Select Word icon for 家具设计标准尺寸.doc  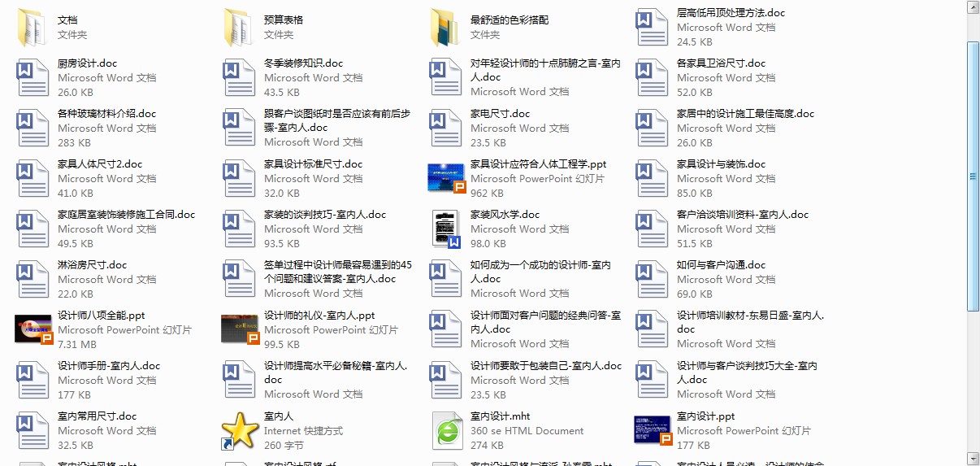point(240,179)
